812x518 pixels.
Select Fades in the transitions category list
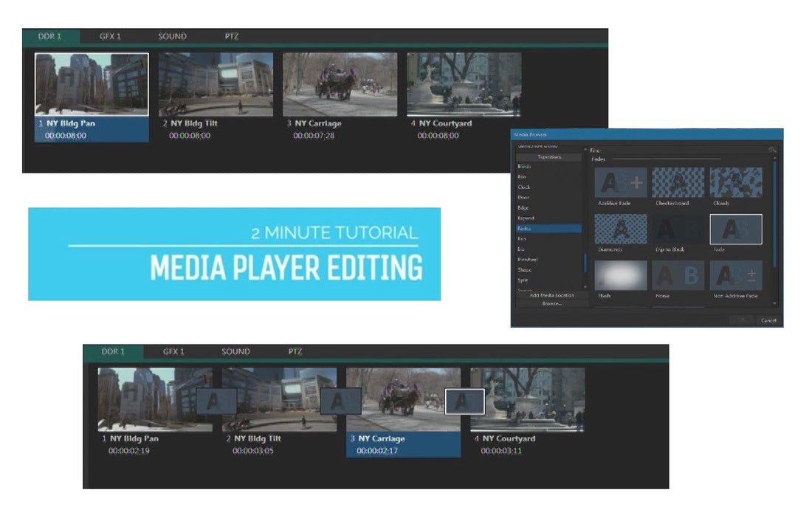tap(550, 229)
